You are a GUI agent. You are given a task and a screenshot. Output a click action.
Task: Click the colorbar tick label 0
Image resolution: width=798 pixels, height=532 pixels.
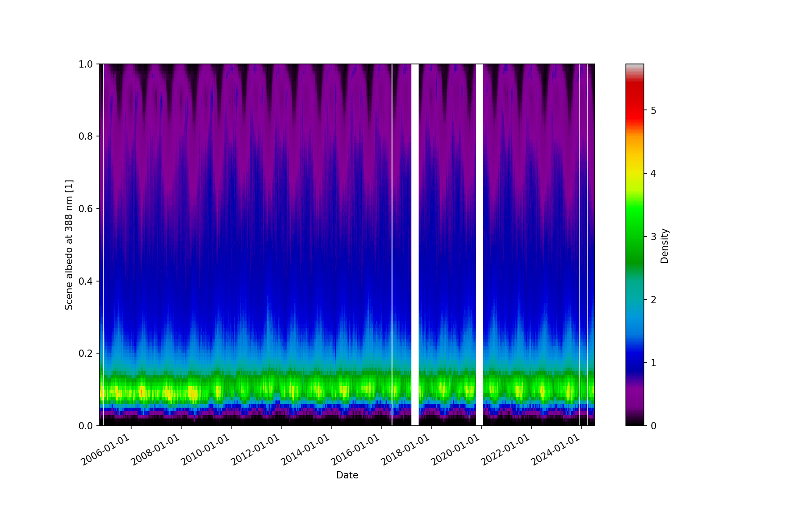[x=653, y=426]
